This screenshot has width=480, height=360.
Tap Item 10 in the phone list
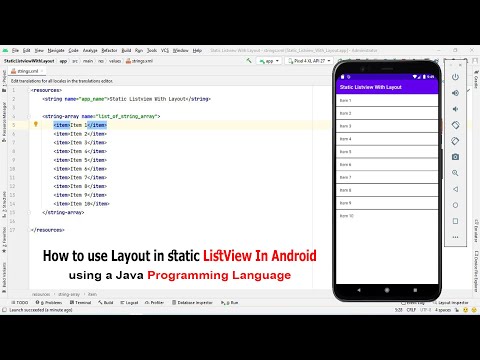point(387,216)
